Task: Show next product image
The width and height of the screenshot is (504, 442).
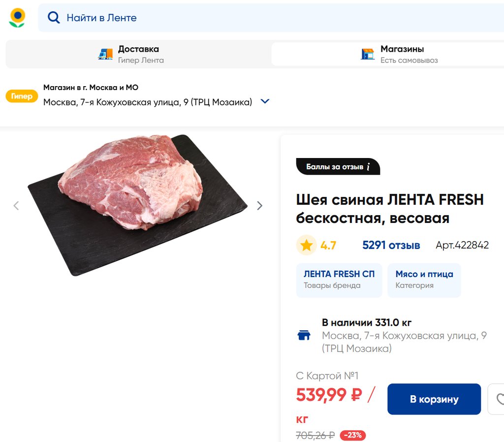Action: pos(260,206)
